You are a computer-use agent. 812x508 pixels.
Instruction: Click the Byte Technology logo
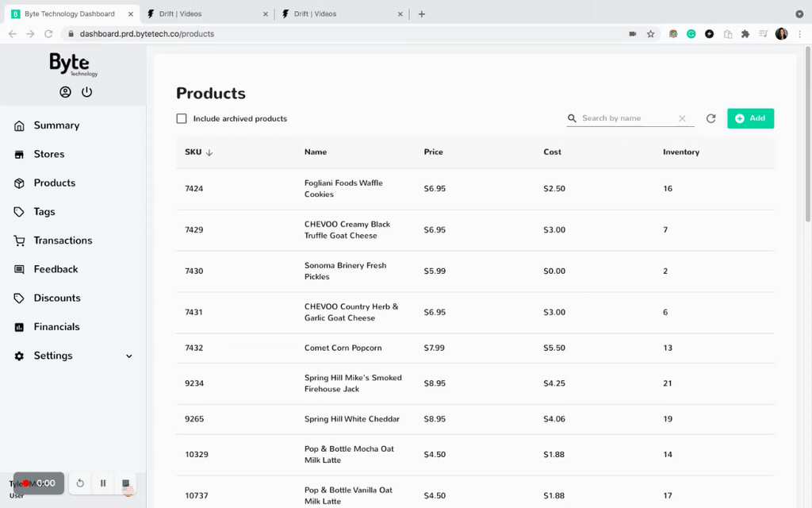[74, 64]
